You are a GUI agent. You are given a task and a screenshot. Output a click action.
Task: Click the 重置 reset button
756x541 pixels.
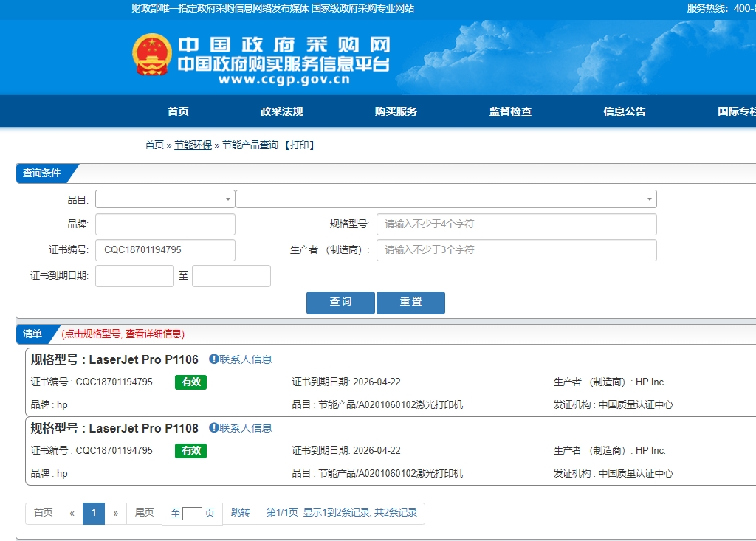pyautogui.click(x=410, y=303)
